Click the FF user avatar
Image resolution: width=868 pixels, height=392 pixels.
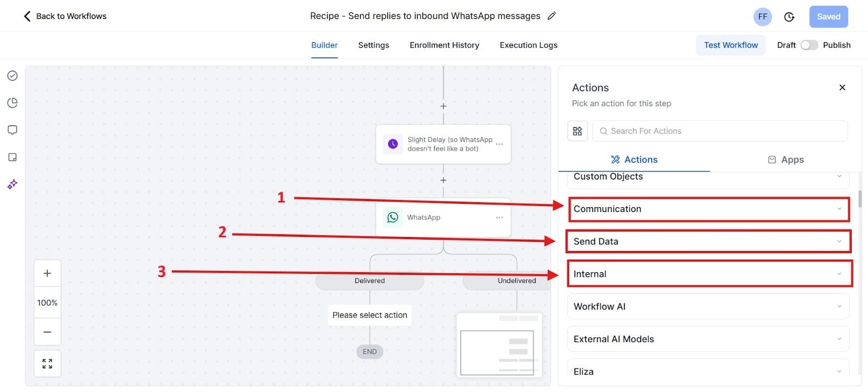point(762,16)
